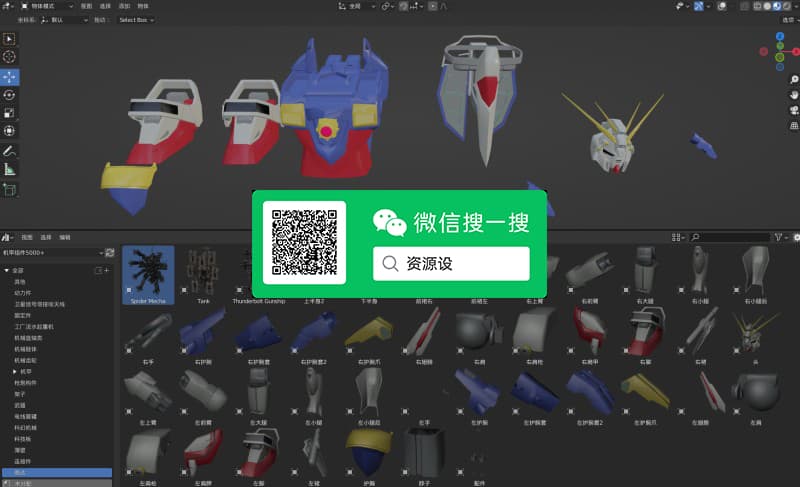Switch to wireframe viewport shading
This screenshot has width=800, height=487.
758,6
